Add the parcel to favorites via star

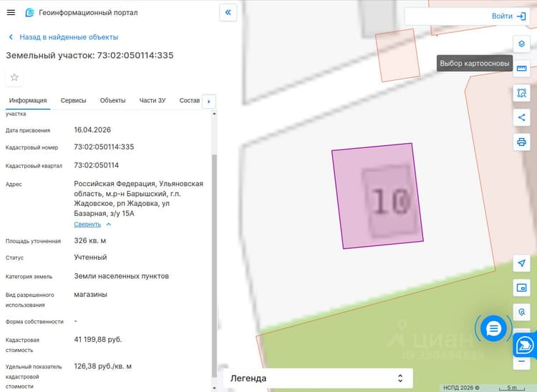14,77
